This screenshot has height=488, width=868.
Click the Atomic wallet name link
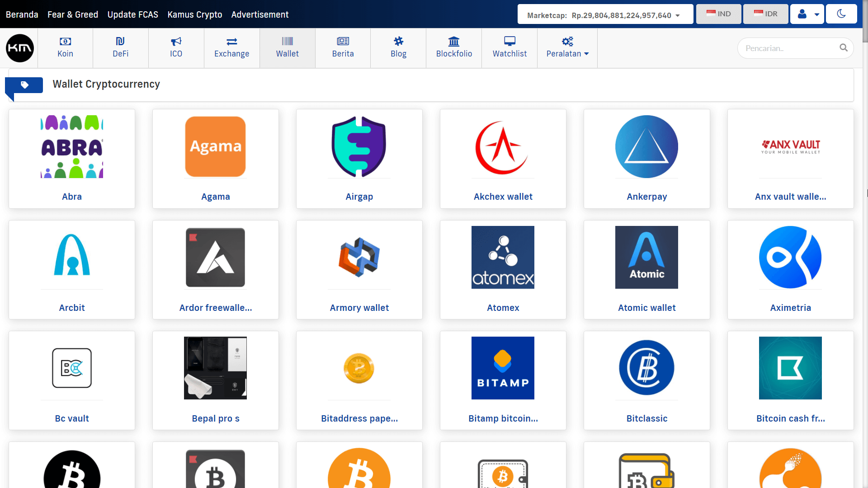(646, 308)
